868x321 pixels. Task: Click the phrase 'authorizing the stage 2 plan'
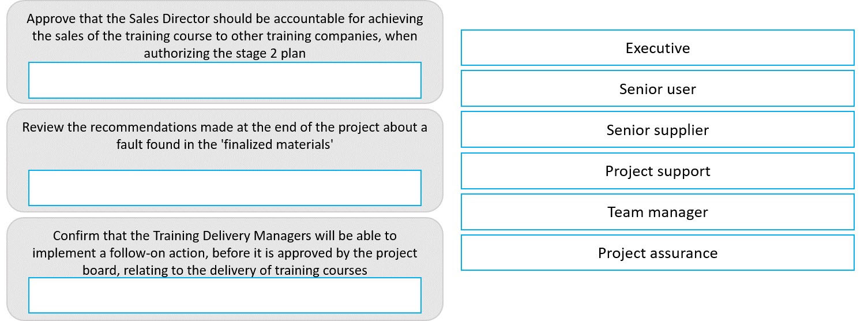tap(225, 53)
